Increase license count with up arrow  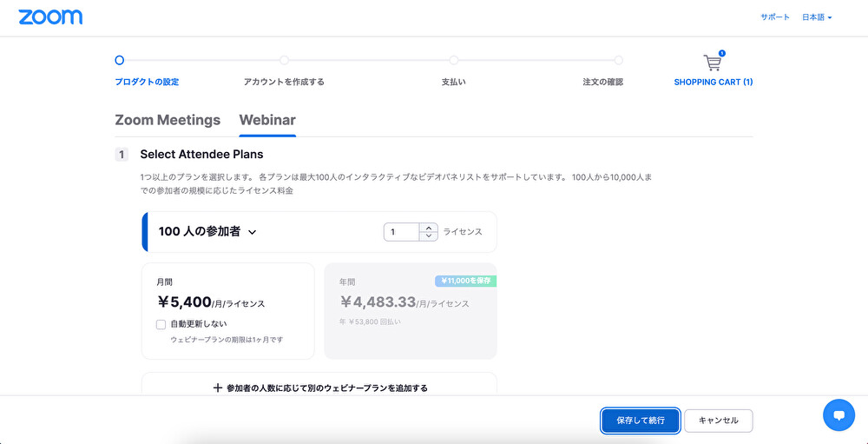pyautogui.click(x=429, y=228)
